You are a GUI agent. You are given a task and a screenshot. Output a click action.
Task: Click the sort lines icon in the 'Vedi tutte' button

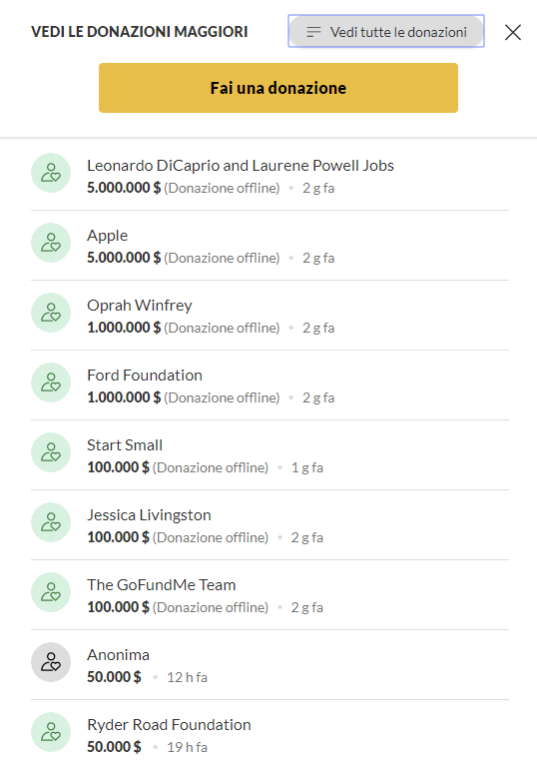pos(314,32)
